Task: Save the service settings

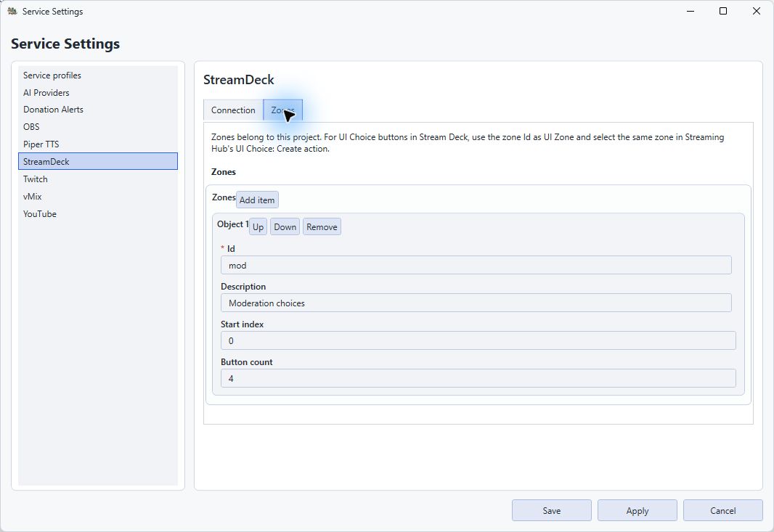Action: tap(551, 511)
